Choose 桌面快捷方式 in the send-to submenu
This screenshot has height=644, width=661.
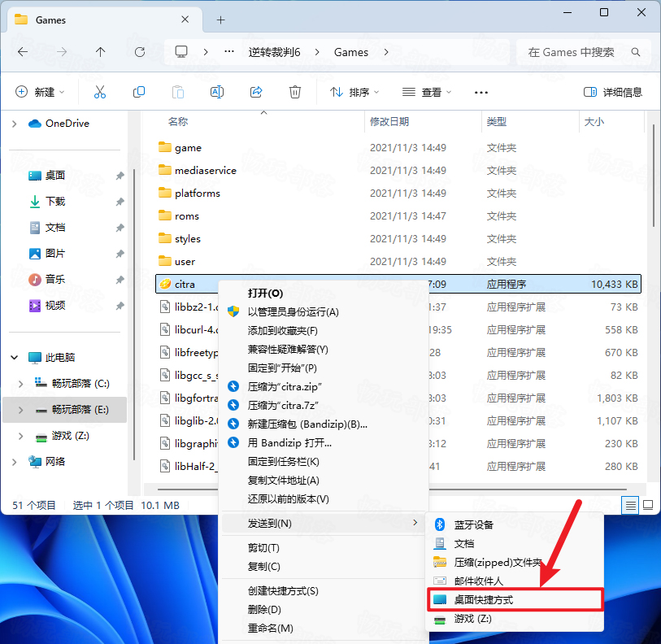[x=515, y=600]
